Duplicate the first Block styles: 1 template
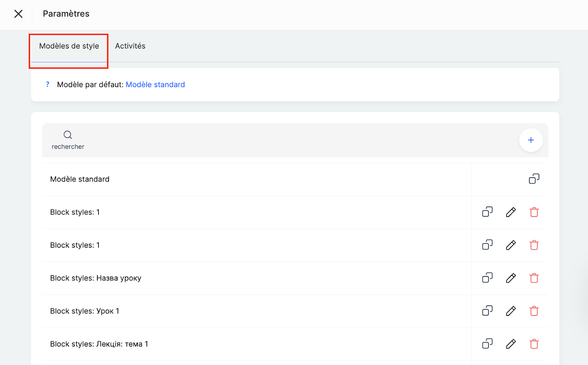This screenshot has height=365, width=588. (x=487, y=212)
